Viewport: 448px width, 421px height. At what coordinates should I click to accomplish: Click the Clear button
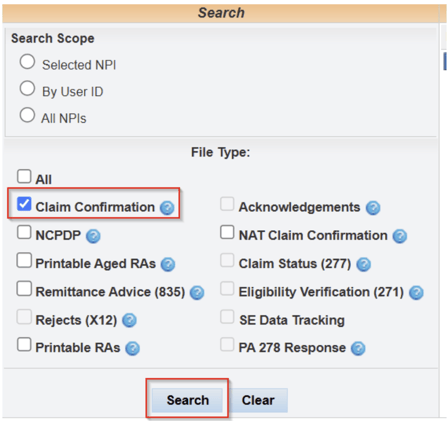click(x=258, y=400)
